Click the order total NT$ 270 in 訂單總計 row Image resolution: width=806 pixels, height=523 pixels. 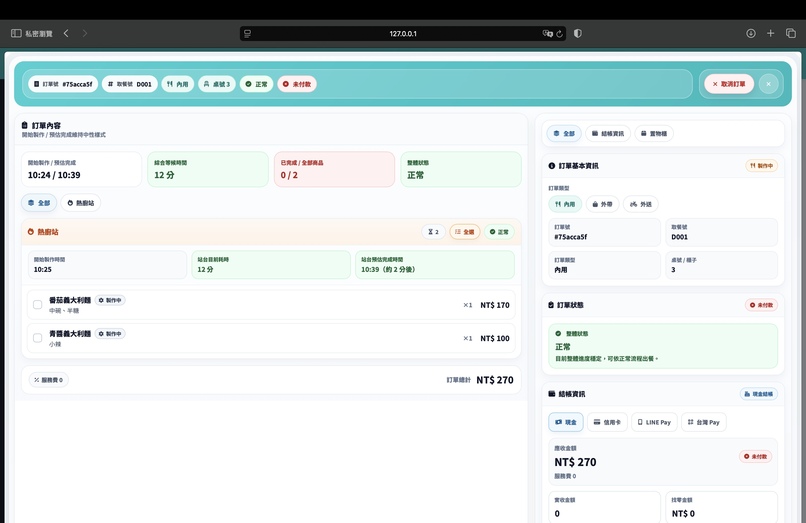(494, 380)
